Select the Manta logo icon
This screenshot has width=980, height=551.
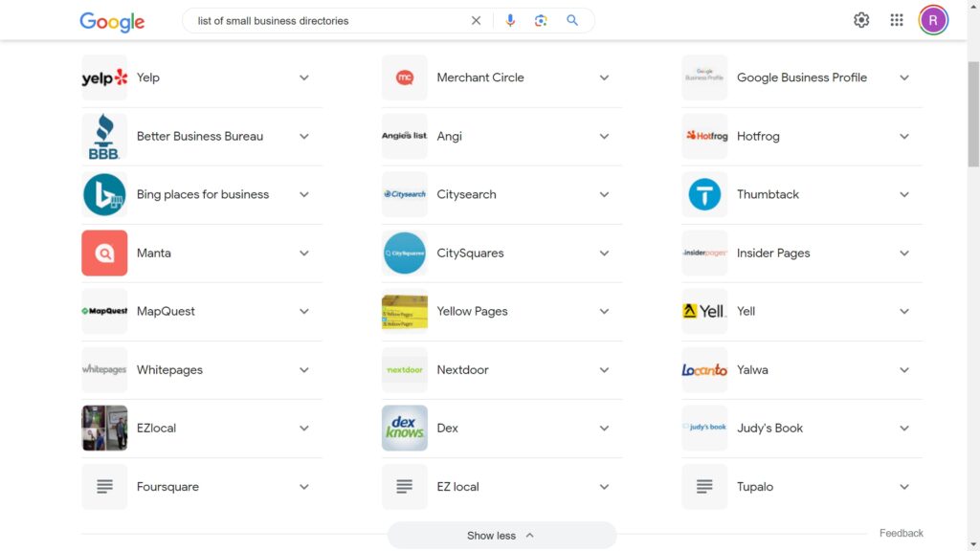point(104,253)
